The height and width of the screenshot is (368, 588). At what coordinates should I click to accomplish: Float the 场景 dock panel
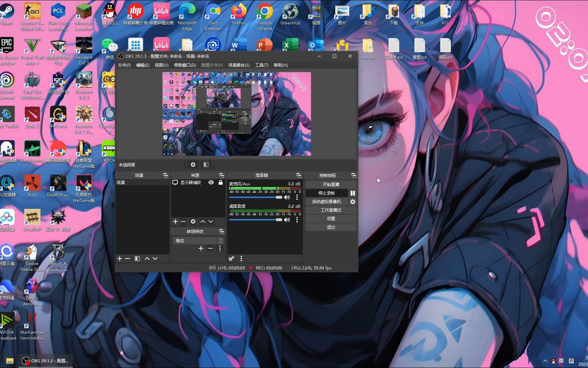coord(165,175)
